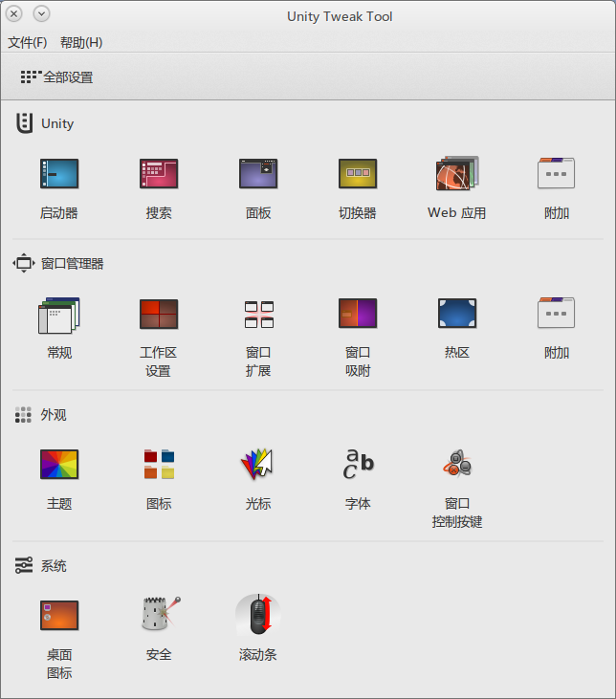Open 窗口扩展 (Window spread) icon
The height and width of the screenshot is (699, 616).
coord(258,314)
